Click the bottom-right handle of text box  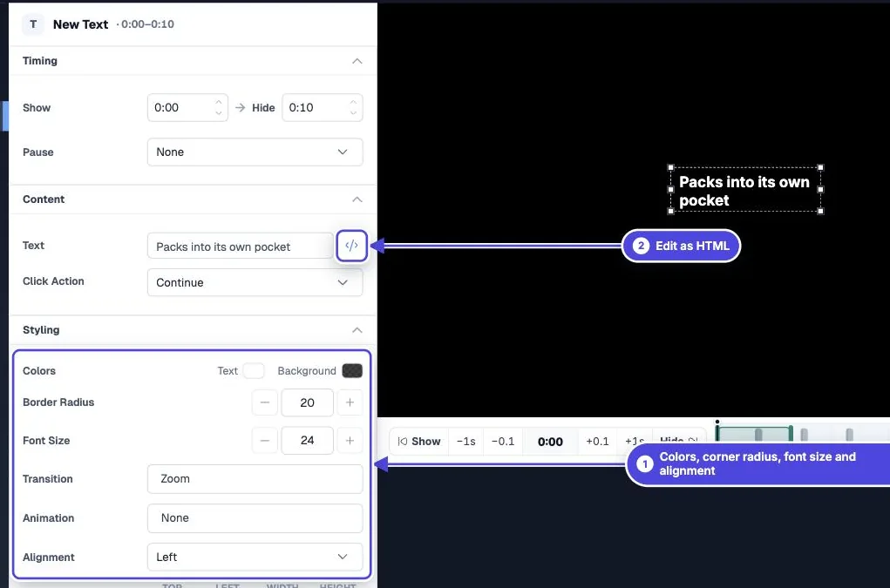[x=821, y=211]
